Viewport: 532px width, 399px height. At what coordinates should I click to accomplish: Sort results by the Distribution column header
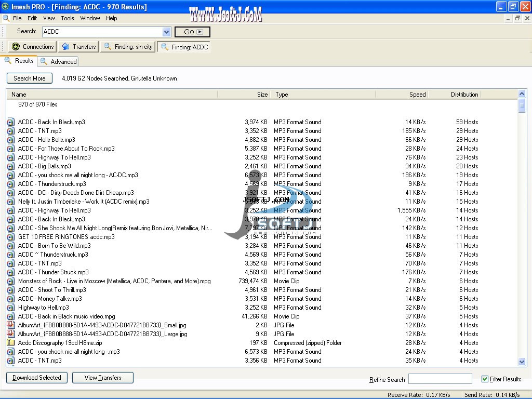point(454,95)
